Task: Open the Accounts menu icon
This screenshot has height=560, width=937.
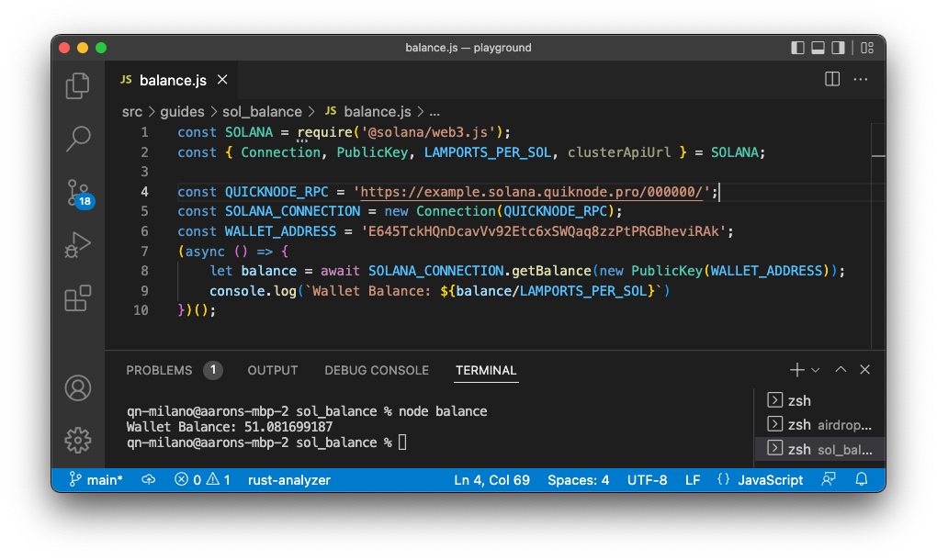Action: 78,388
